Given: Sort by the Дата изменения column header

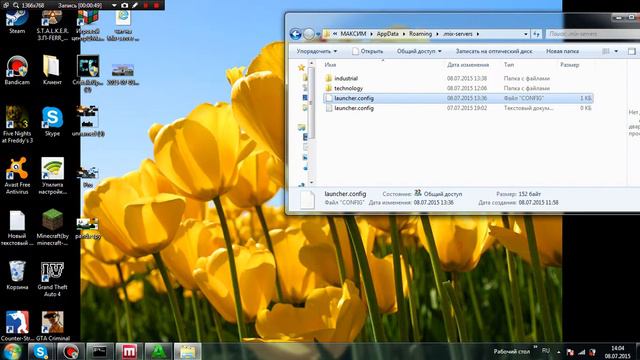Looking at the screenshot, I should [468, 65].
